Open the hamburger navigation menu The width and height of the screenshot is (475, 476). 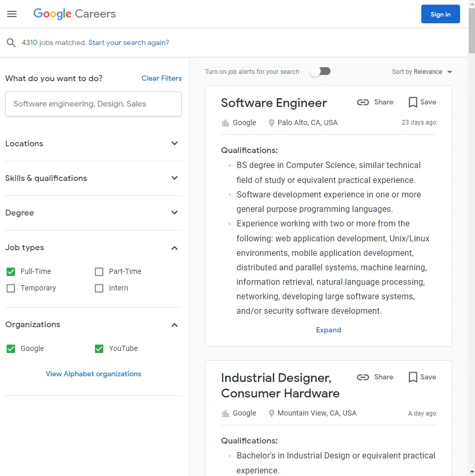[12, 14]
